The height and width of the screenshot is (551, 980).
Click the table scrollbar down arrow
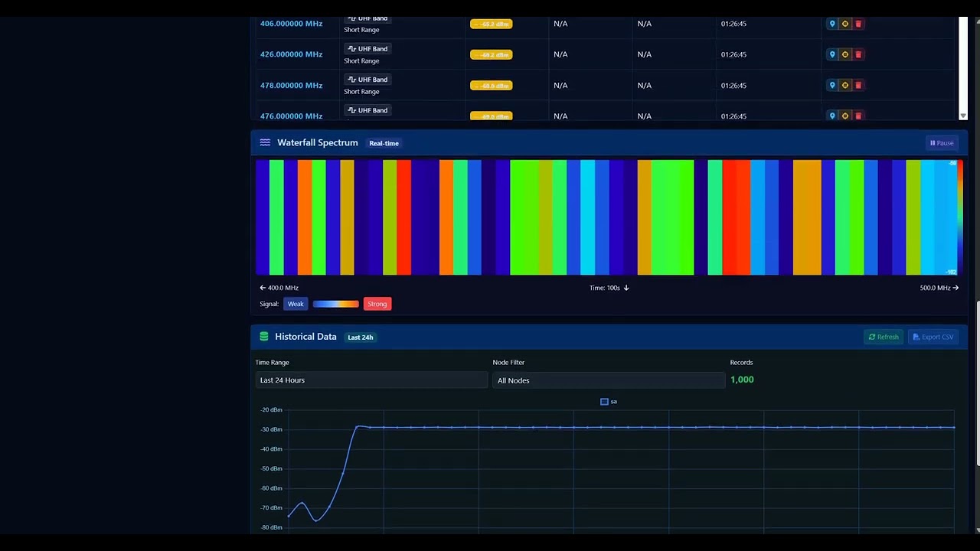[962, 116]
